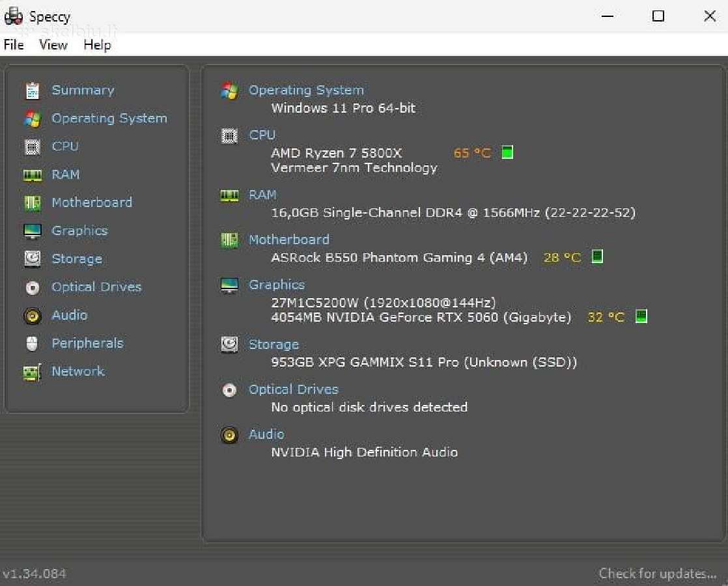Click the AMD Ryzen 7 5800X text

coord(337,153)
